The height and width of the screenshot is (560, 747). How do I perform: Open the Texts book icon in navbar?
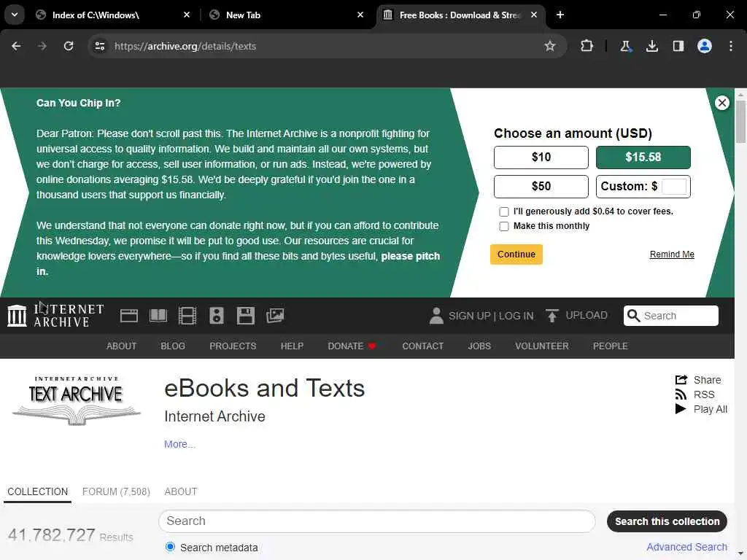click(x=158, y=316)
